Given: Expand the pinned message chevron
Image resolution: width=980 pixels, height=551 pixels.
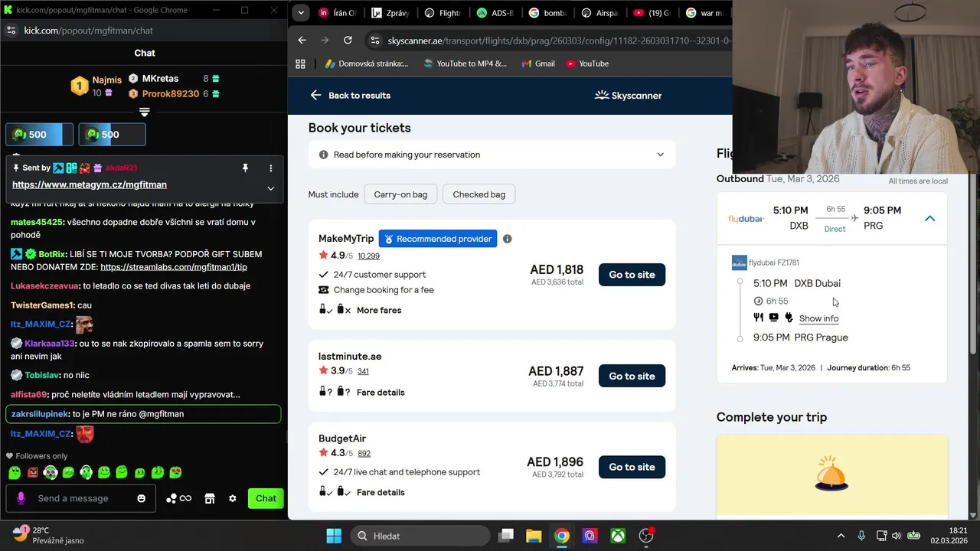Looking at the screenshot, I should coord(270,188).
